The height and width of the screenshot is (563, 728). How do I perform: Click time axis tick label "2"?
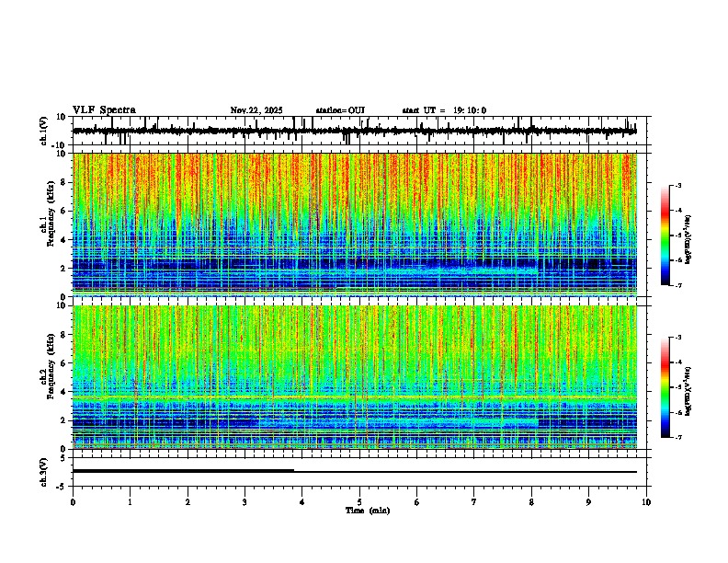[188, 502]
